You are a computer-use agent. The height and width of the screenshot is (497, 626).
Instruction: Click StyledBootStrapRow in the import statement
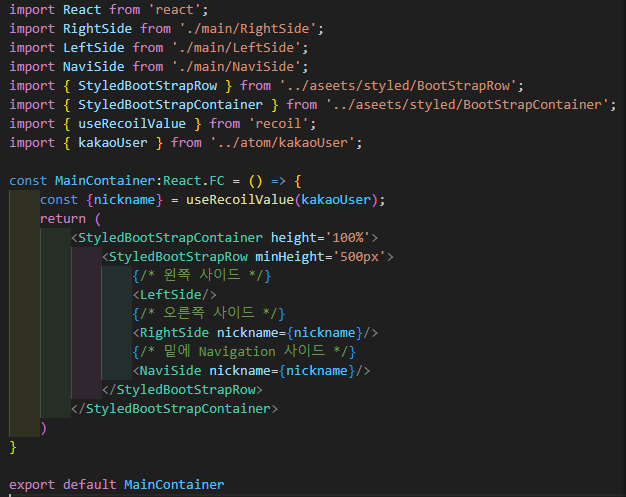pyautogui.click(x=147, y=85)
